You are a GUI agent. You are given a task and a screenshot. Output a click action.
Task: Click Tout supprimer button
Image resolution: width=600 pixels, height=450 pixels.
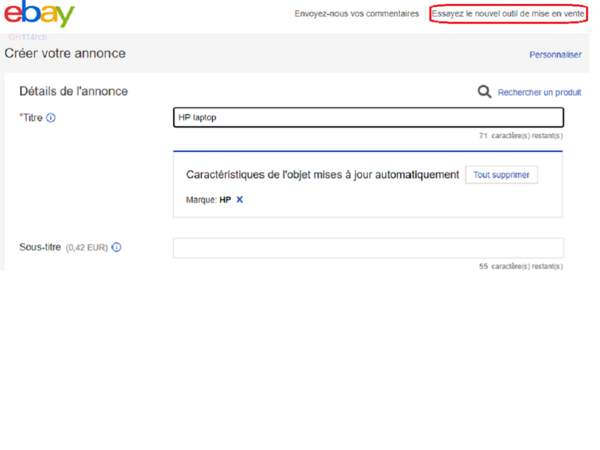tap(501, 175)
